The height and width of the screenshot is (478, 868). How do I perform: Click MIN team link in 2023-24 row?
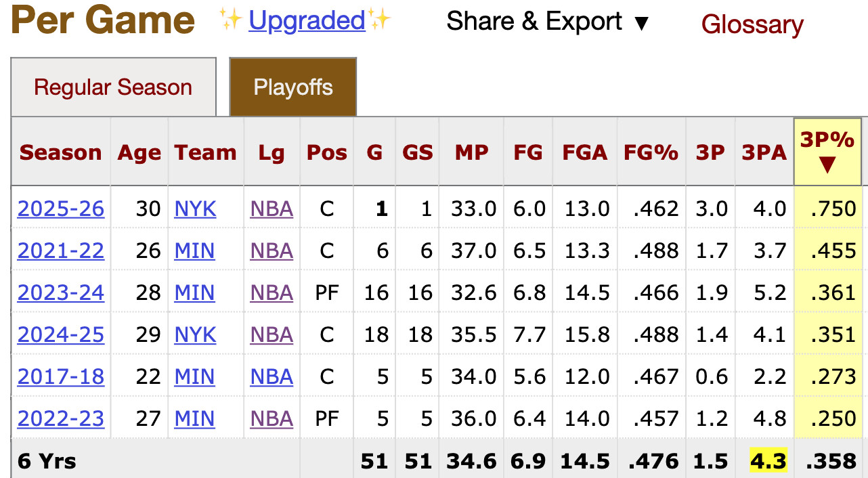(x=194, y=292)
